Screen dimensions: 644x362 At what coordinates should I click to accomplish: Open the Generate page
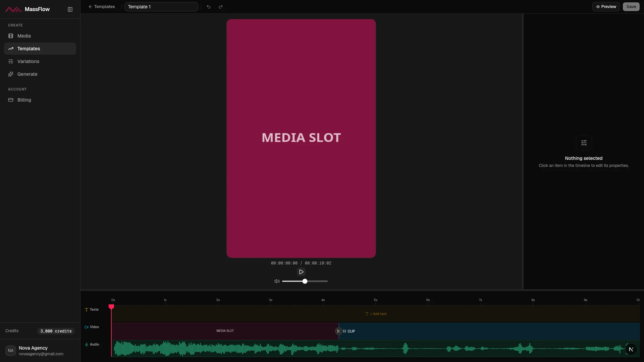pyautogui.click(x=40, y=74)
